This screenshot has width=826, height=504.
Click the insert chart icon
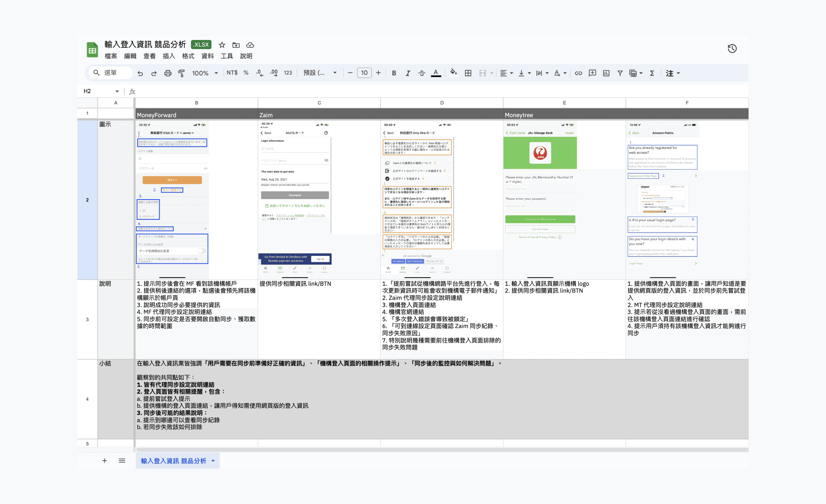(606, 73)
